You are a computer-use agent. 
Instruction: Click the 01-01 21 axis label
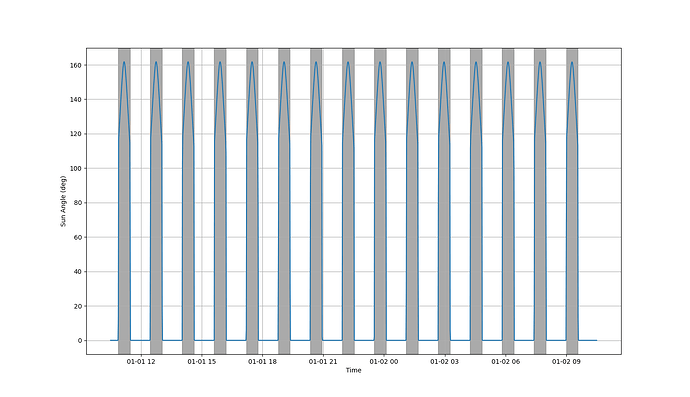[323, 362]
